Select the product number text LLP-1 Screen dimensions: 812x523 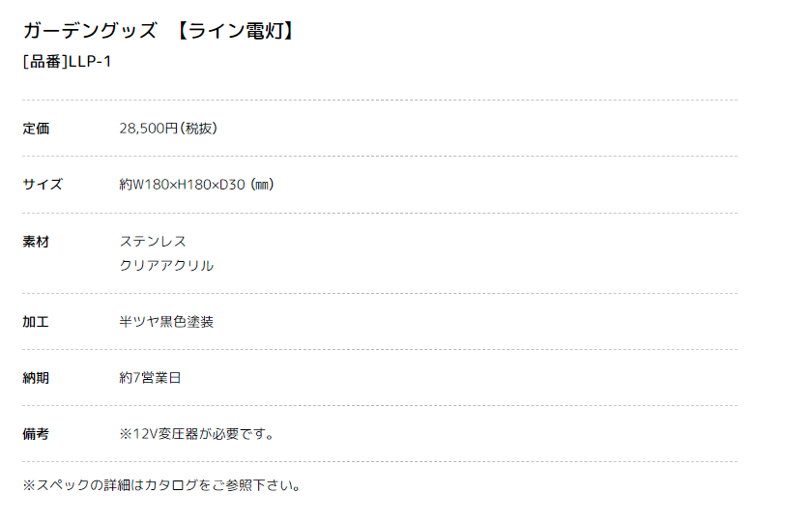coord(90,62)
